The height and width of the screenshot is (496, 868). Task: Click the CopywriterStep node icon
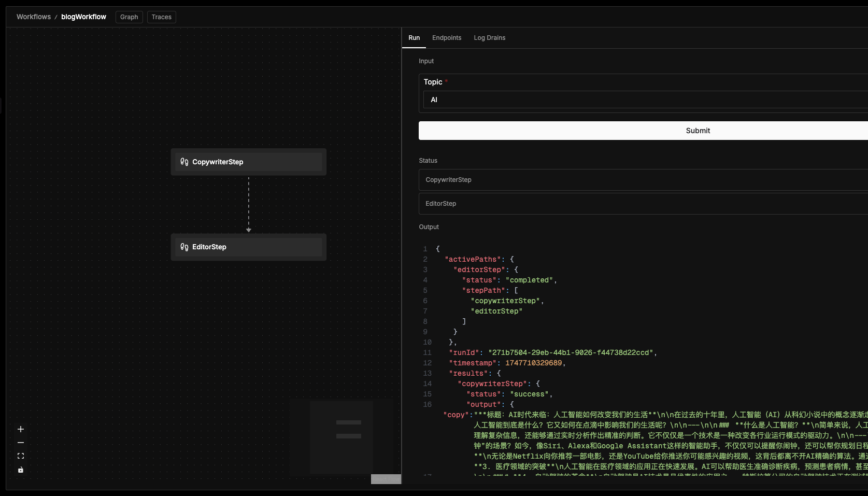point(184,162)
